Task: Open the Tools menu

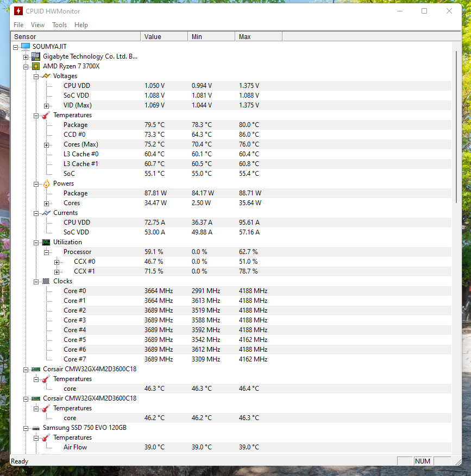Action: (59, 25)
